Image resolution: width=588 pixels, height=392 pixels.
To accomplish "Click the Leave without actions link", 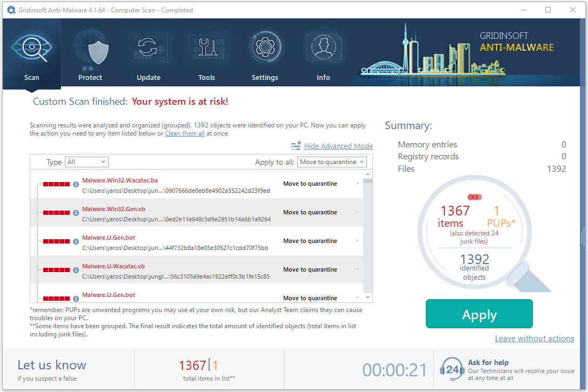I will click(534, 339).
